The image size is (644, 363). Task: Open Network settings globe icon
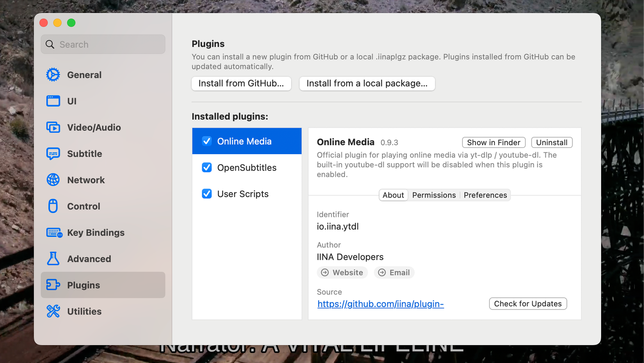pos(52,180)
